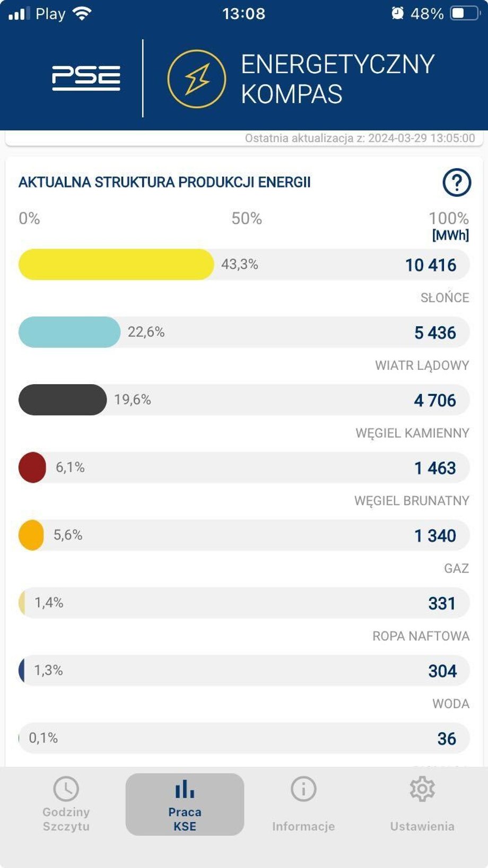Tap the help question mark icon
The image size is (488, 868).
456,183
